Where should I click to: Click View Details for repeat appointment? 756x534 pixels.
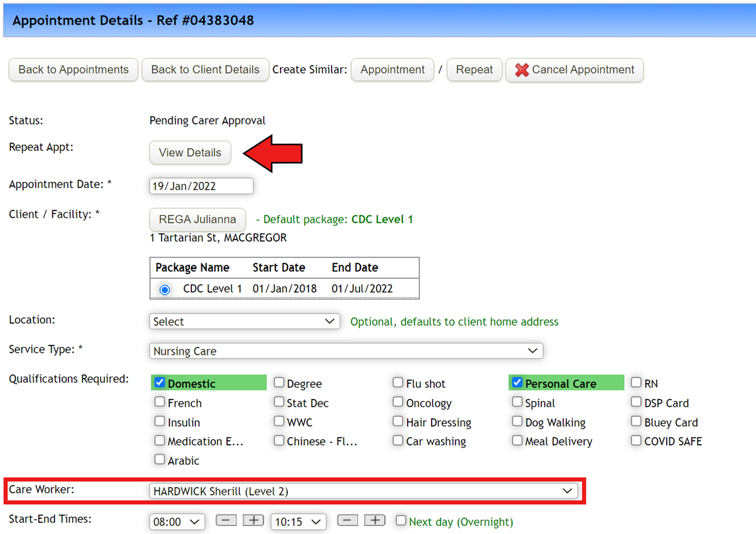click(x=190, y=153)
